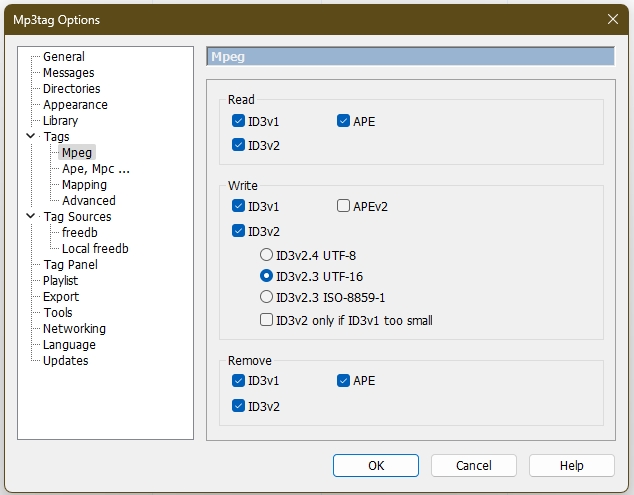Screen dimensions: 634x495
Task: Toggle Write ID3v1 checkbox
Action: point(238,206)
